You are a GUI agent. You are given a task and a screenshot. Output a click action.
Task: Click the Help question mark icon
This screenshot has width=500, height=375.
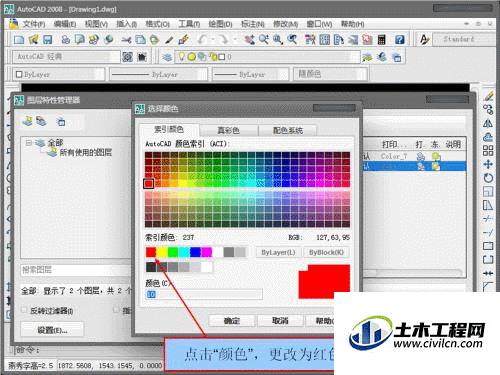400,40
